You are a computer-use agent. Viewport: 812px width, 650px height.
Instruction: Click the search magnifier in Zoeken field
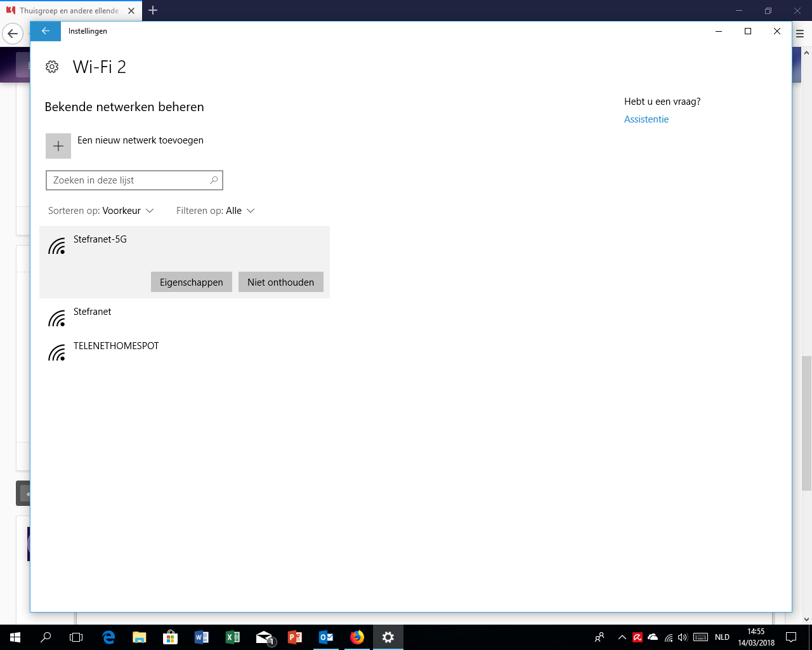point(214,180)
